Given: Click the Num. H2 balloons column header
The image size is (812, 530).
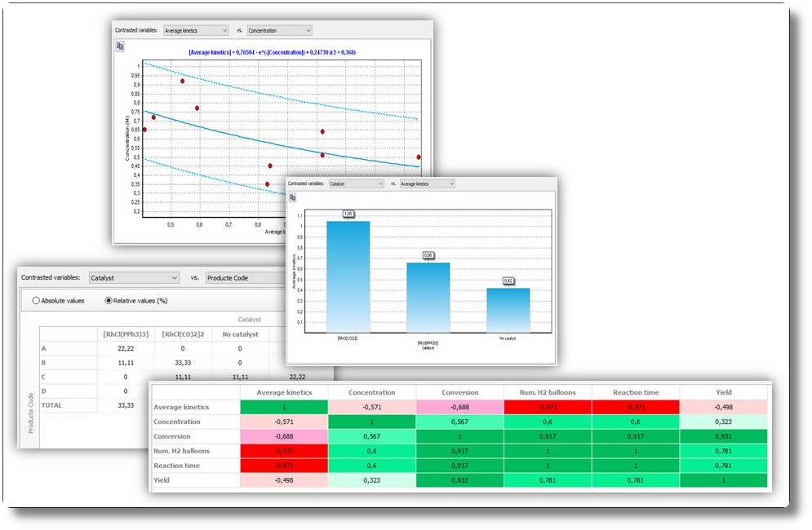Looking at the screenshot, I should pos(548,392).
